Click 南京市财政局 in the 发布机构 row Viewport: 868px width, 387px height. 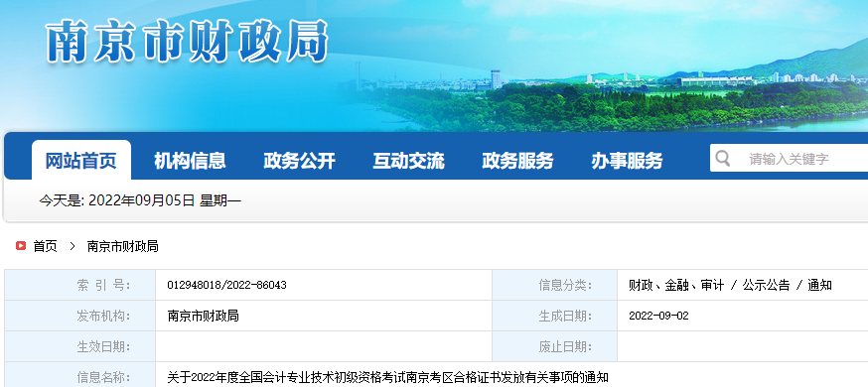[204, 317]
